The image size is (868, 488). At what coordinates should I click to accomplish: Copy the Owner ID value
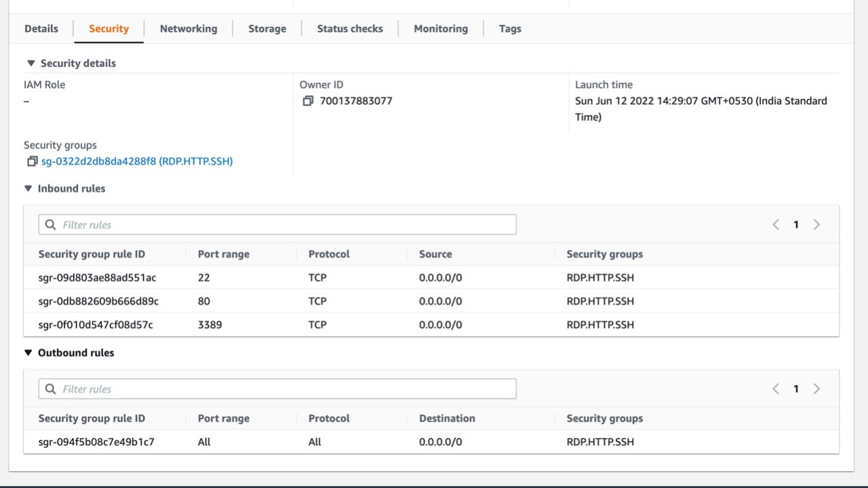click(309, 100)
